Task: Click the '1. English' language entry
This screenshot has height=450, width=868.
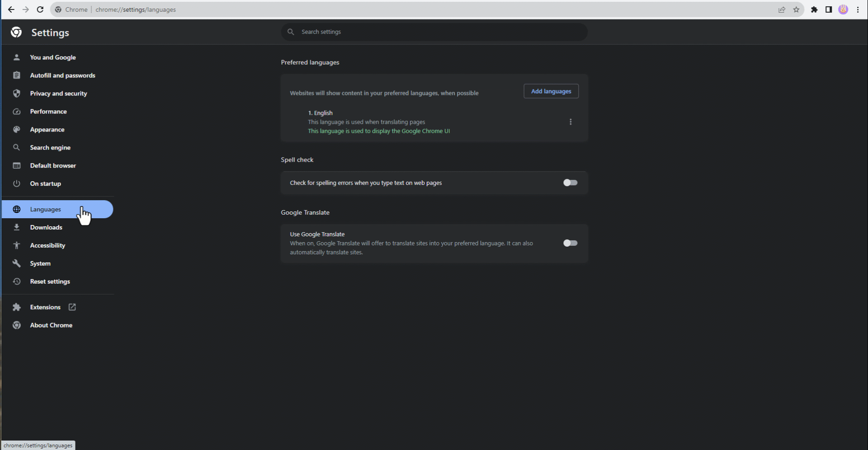Action: click(x=320, y=113)
